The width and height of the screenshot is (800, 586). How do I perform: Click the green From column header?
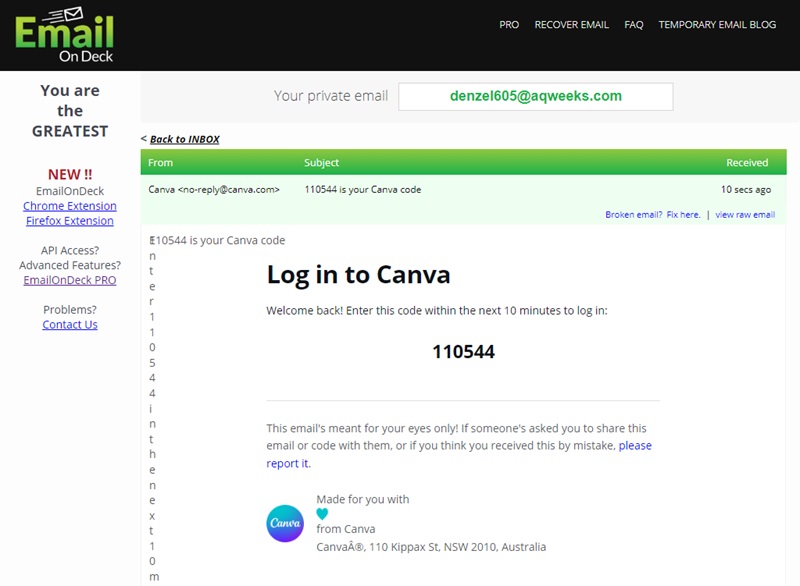pyautogui.click(x=160, y=162)
